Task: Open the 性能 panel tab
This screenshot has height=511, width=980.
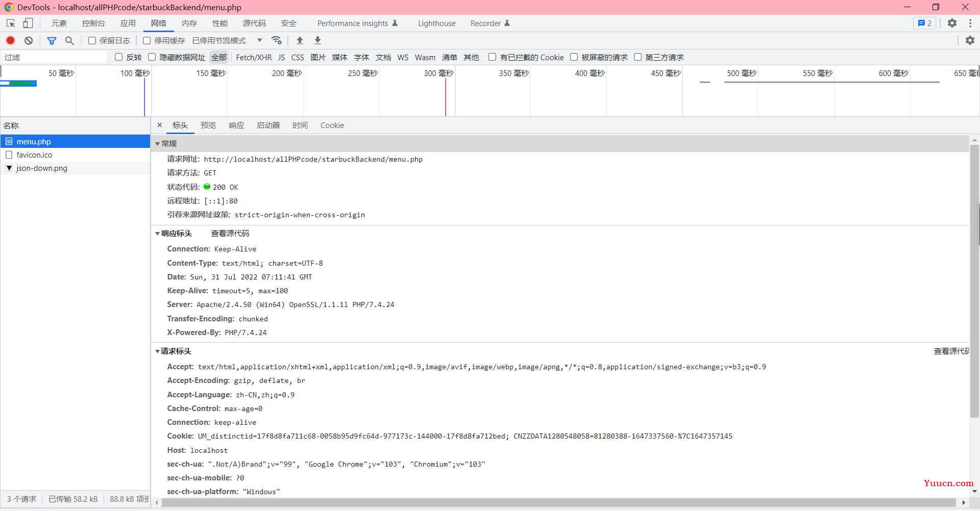Action: [x=220, y=23]
